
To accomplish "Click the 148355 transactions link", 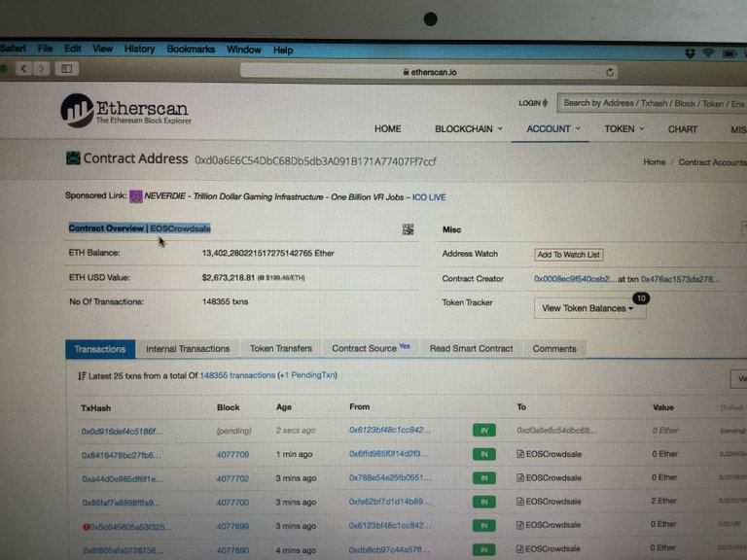I will click(237, 375).
